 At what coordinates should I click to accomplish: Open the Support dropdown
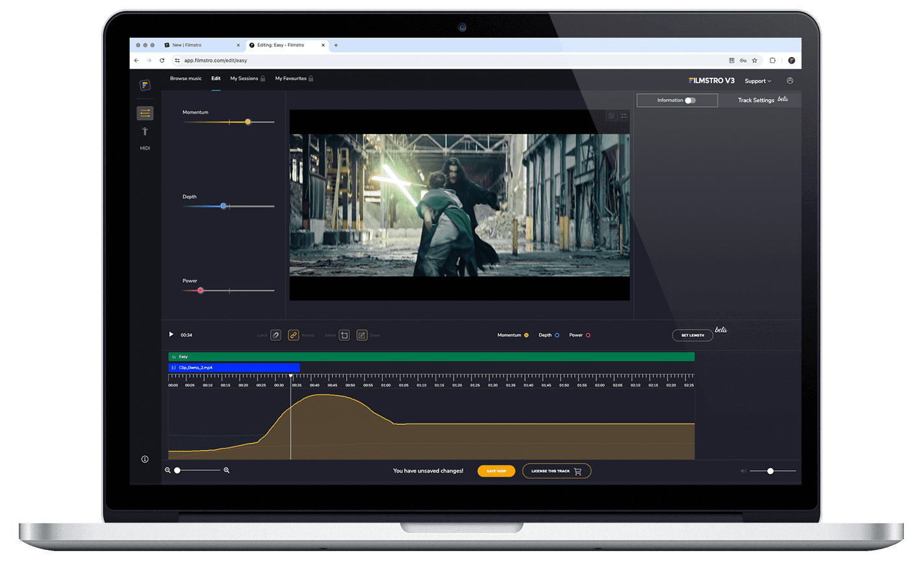[757, 81]
